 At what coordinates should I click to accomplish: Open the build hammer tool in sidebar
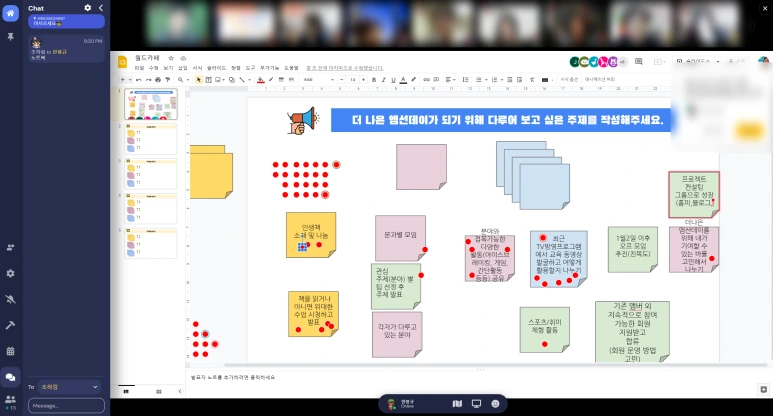coord(10,325)
